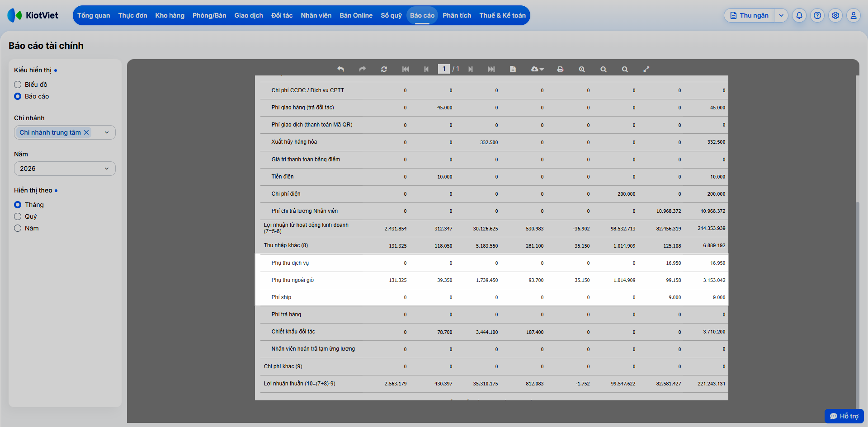The width and height of the screenshot is (868, 427).
Task: Click the undo arrow in report toolbar
Action: (x=340, y=69)
